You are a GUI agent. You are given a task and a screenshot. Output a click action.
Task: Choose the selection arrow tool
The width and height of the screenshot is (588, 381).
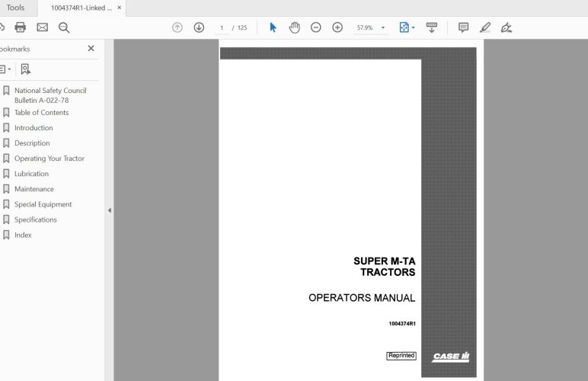point(273,27)
